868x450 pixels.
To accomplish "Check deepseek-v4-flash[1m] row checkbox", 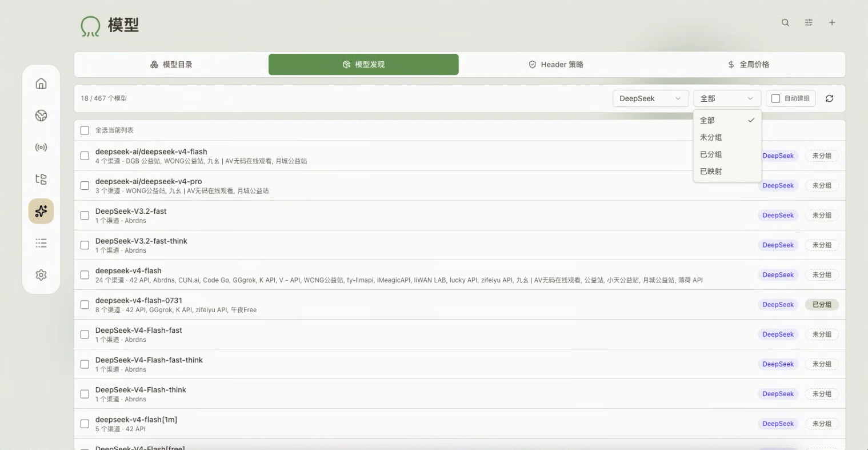I will (85, 424).
